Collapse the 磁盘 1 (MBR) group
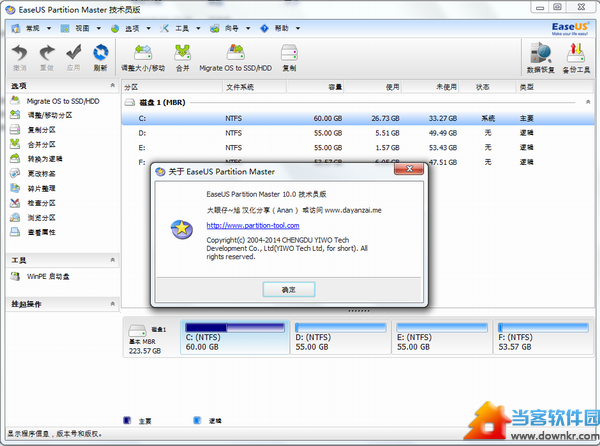Screen dimensions: 600x446 tap(588, 102)
